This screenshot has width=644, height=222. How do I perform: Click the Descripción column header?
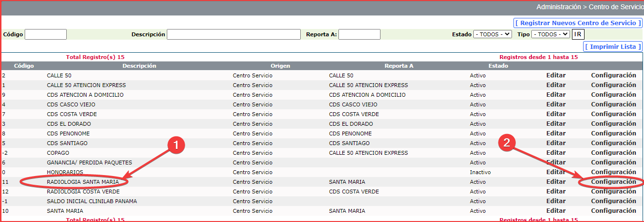(x=139, y=66)
